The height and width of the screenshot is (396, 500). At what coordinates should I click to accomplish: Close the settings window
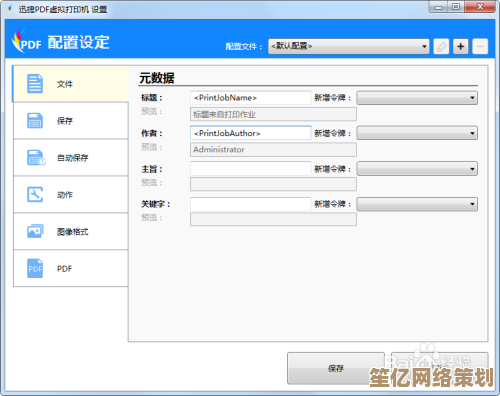(x=480, y=7)
